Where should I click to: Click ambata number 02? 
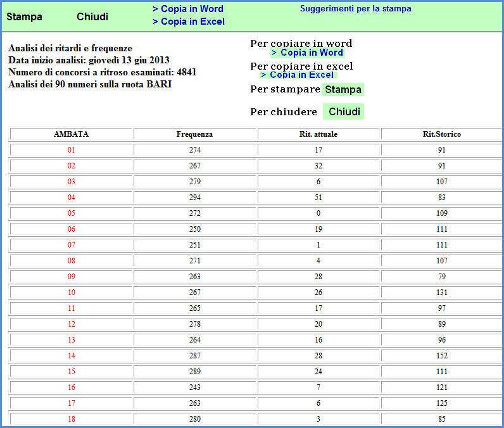click(72, 166)
